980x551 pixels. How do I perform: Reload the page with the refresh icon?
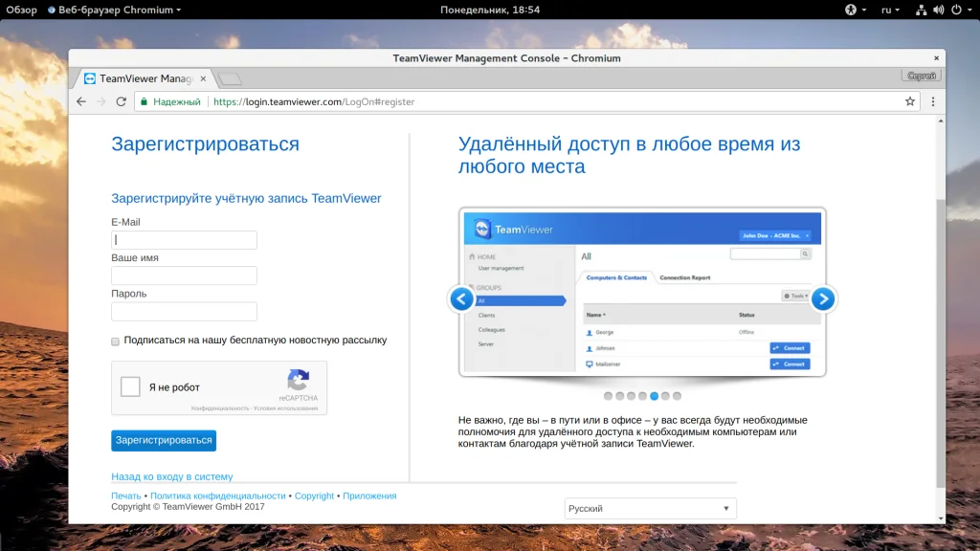point(122,101)
